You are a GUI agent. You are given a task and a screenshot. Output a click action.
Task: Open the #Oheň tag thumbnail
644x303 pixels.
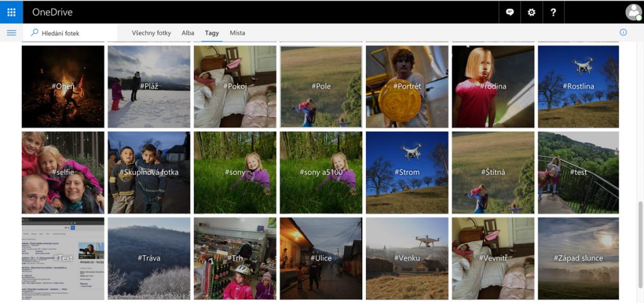(x=63, y=86)
